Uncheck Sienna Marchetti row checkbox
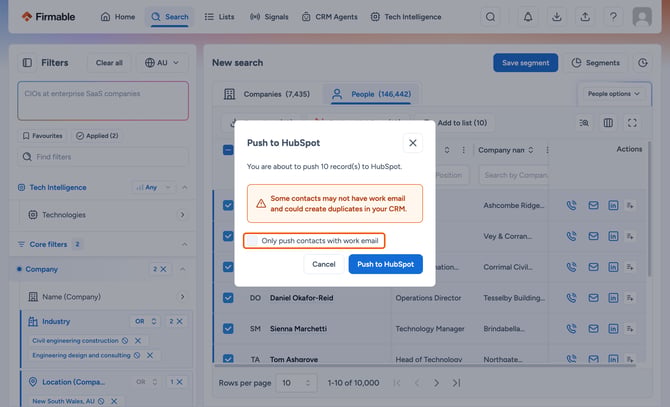670x407 pixels. pyautogui.click(x=228, y=328)
